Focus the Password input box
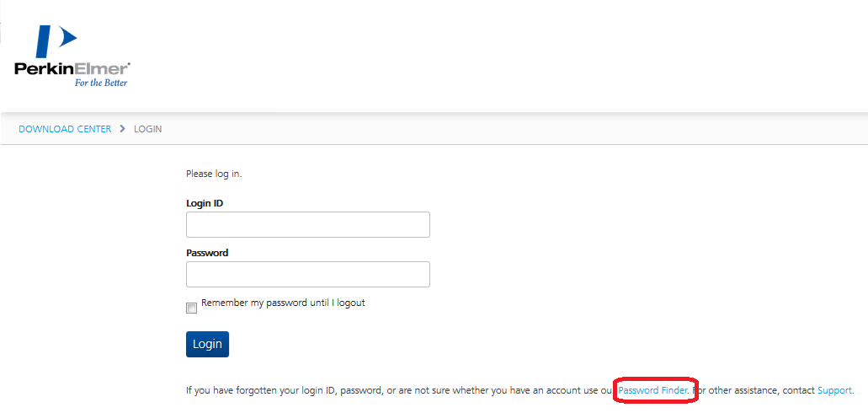868x413 pixels. [x=308, y=275]
